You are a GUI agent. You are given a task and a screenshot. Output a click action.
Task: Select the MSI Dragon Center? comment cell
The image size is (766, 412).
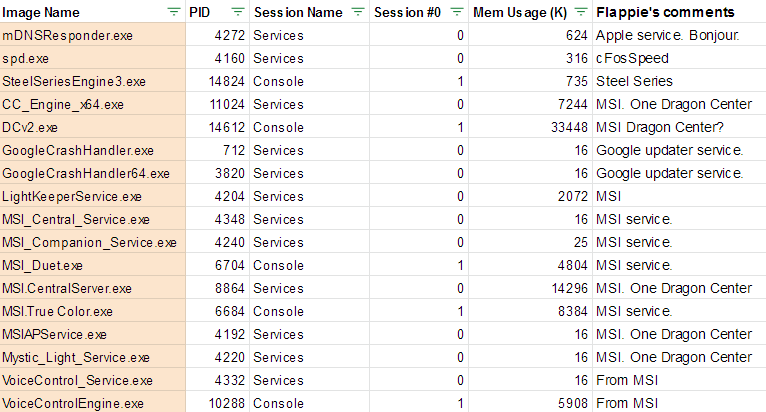click(x=680, y=127)
